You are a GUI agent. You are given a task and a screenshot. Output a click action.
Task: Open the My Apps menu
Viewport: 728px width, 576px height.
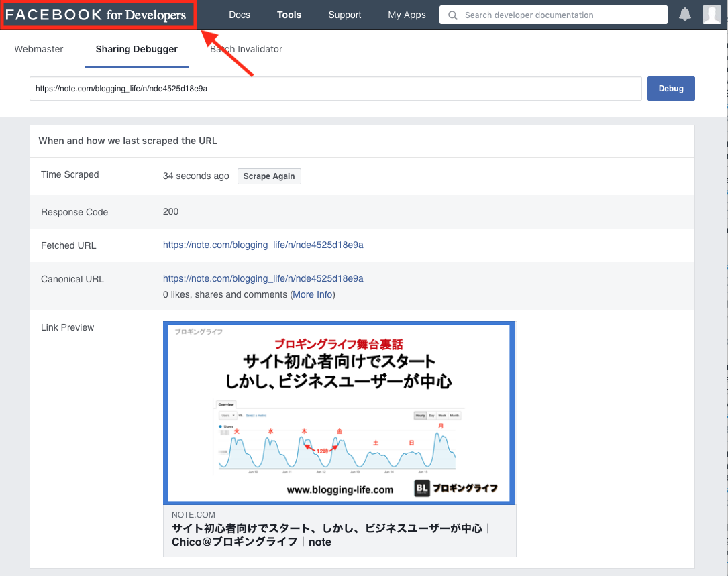pyautogui.click(x=407, y=15)
